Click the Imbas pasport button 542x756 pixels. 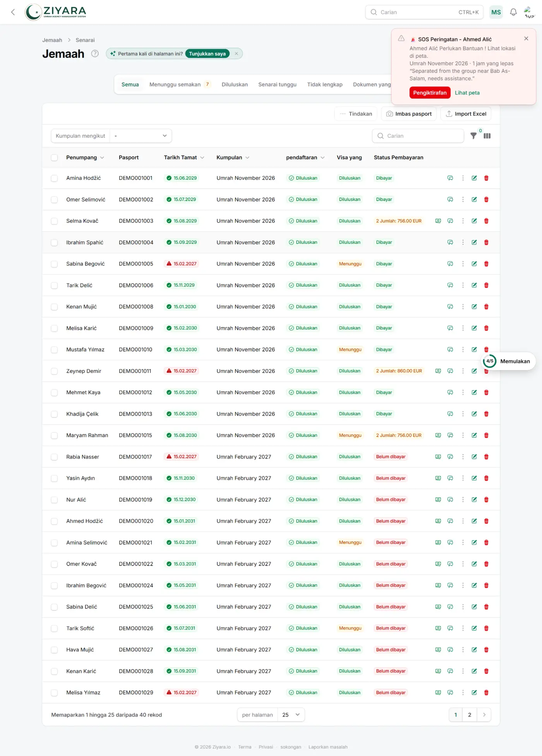[409, 114]
